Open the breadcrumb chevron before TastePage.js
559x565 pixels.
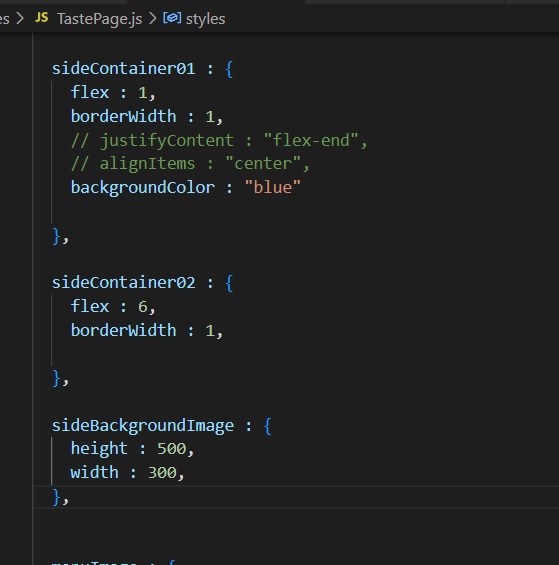[20, 18]
